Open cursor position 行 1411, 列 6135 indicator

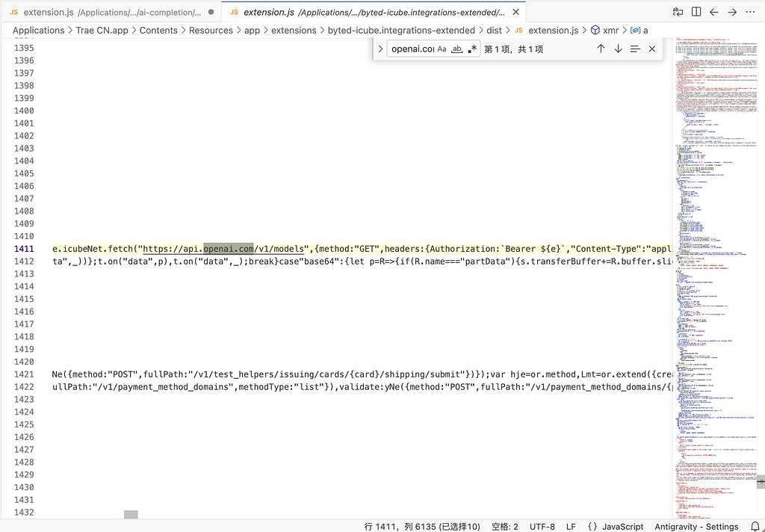422,527
